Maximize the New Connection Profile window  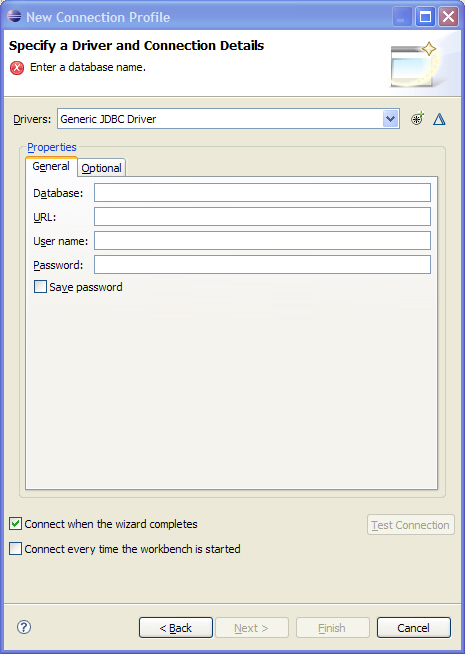[425, 17]
